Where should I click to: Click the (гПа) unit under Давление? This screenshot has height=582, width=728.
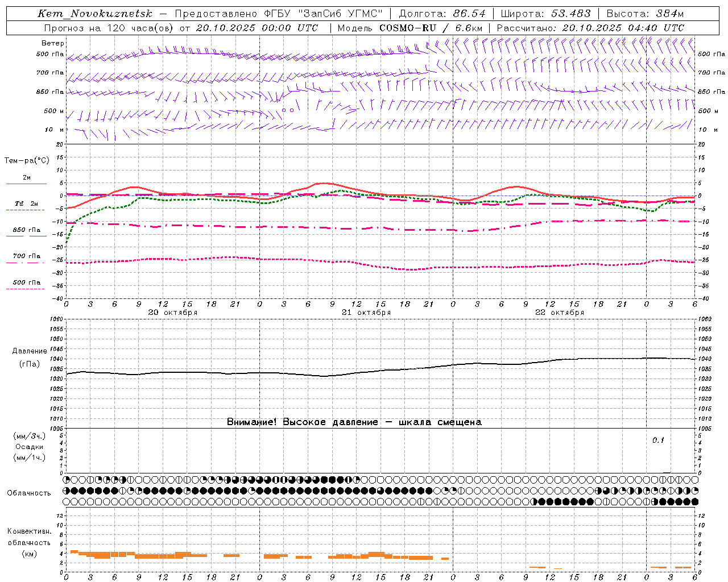tap(30, 364)
